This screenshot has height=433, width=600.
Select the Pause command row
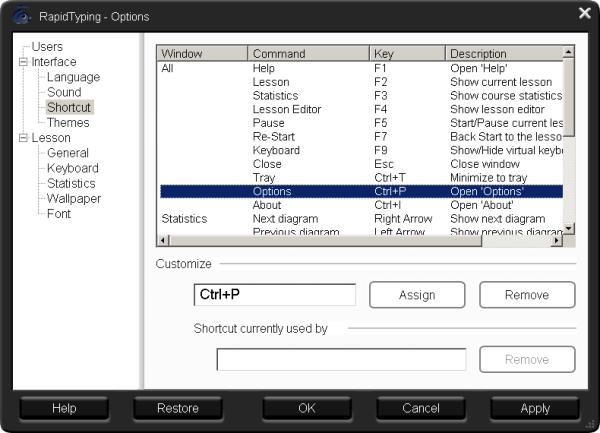(x=361, y=123)
